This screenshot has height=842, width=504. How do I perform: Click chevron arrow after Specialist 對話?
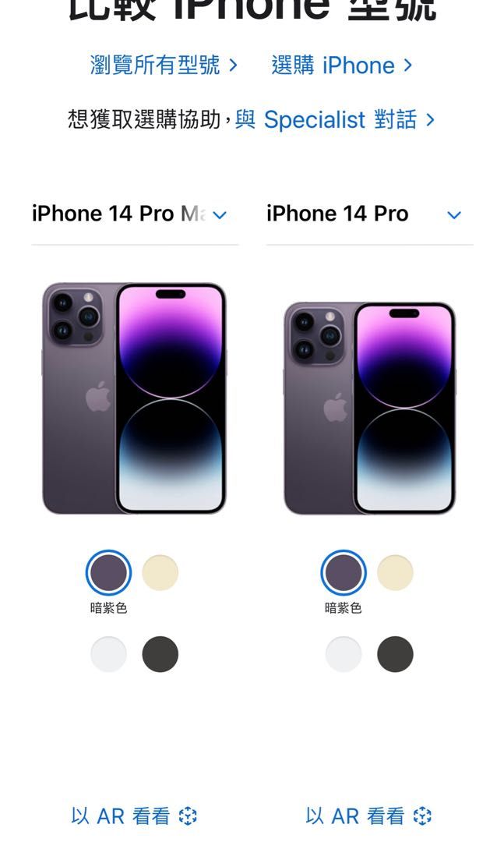pyautogui.click(x=430, y=119)
